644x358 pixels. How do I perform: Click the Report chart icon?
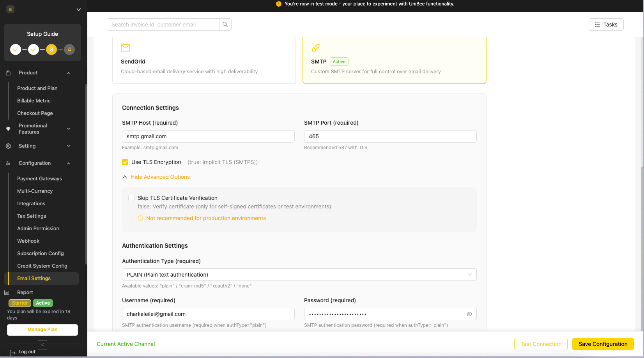[7, 292]
